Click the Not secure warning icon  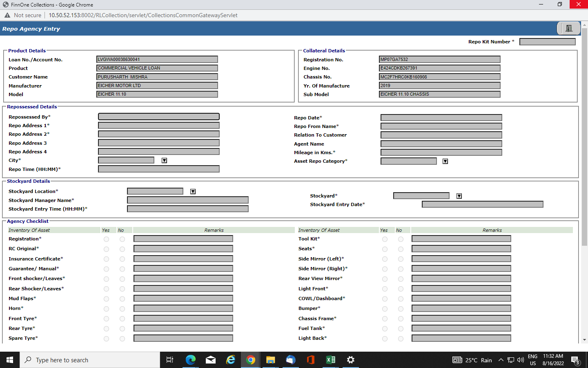7,15
